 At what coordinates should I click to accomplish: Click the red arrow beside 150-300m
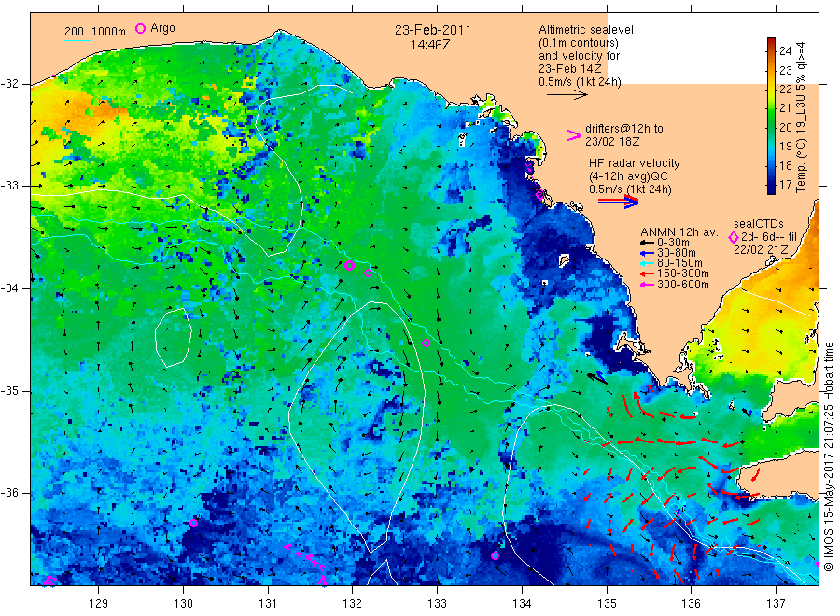(x=648, y=274)
